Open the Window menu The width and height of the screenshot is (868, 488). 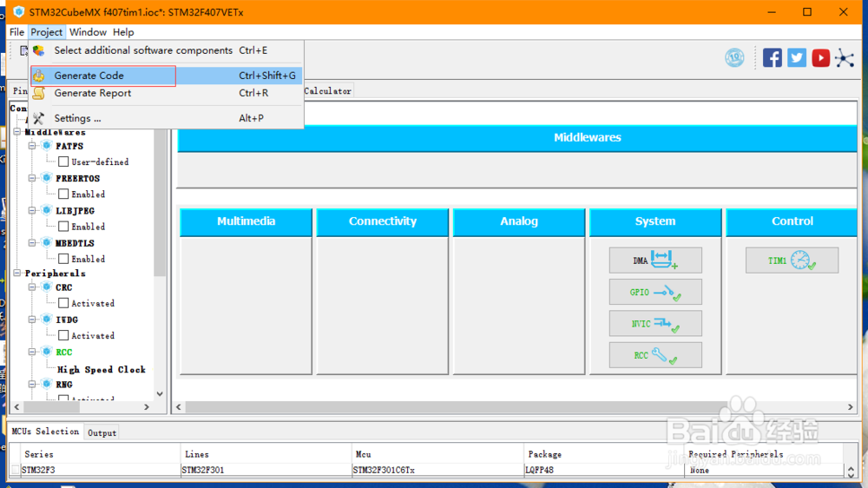[88, 32]
